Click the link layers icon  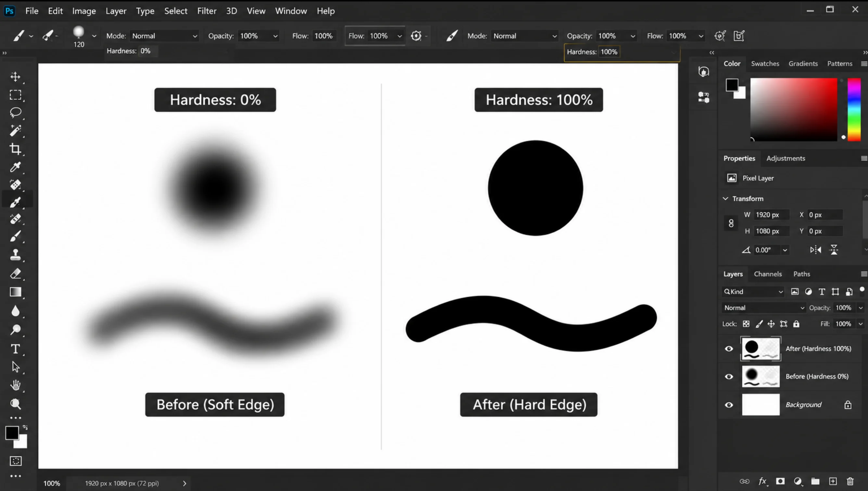tap(745, 481)
